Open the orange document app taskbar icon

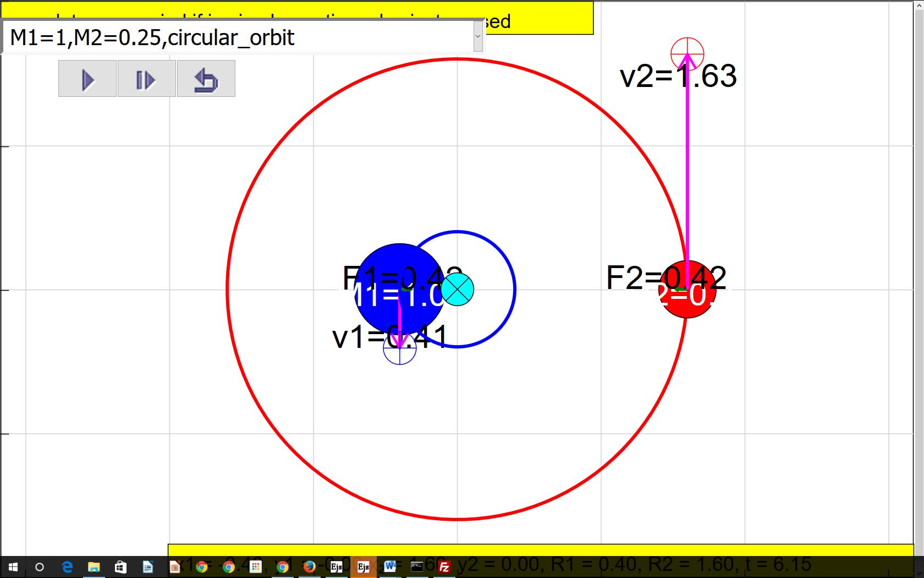[174, 567]
